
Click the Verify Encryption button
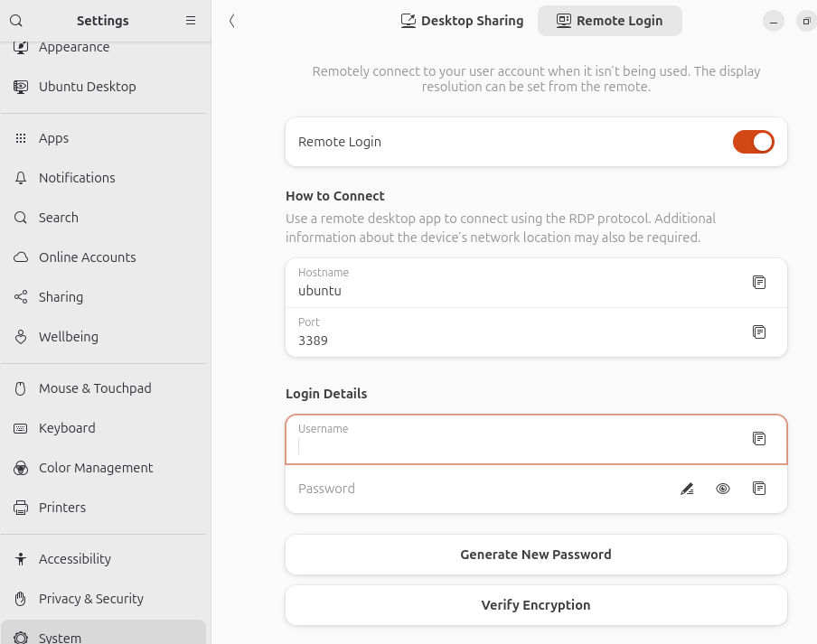point(536,605)
